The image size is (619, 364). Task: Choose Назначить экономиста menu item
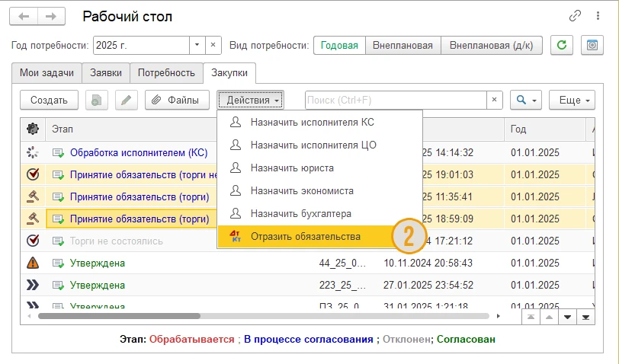[319, 191]
